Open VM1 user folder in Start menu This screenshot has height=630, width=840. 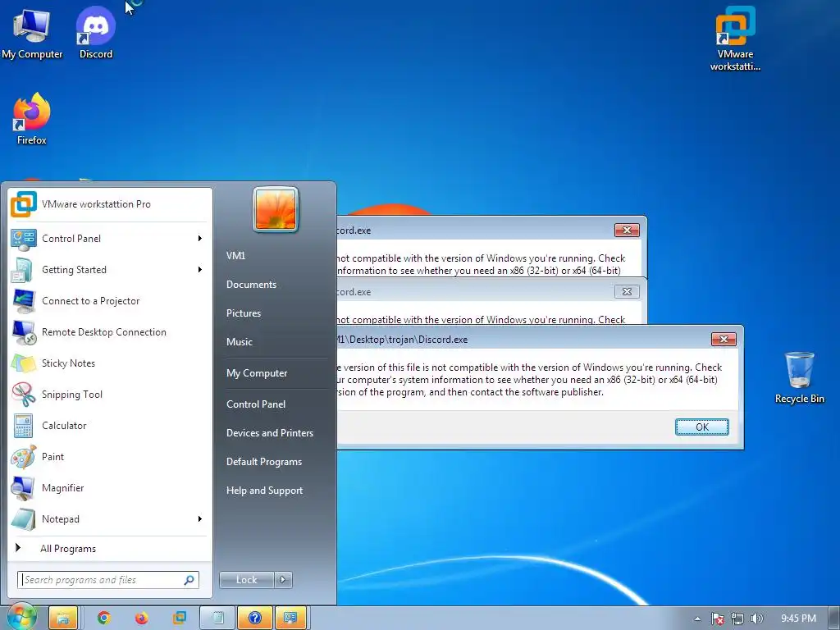[x=235, y=256]
